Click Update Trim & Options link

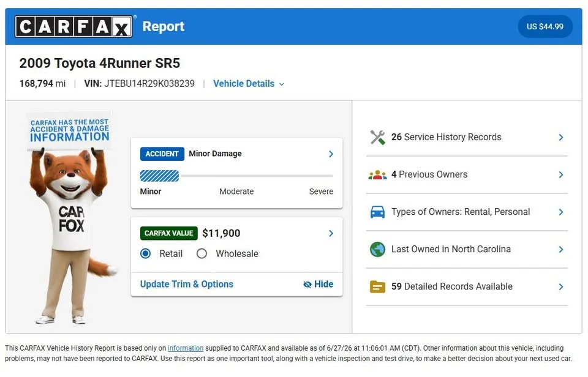pos(187,284)
